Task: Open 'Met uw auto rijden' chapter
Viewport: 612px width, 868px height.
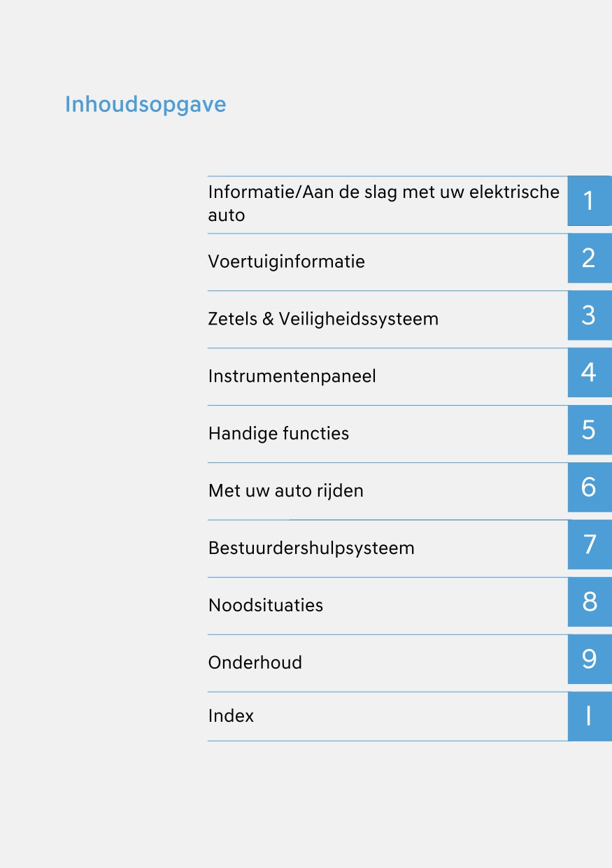Action: pyautogui.click(x=285, y=491)
